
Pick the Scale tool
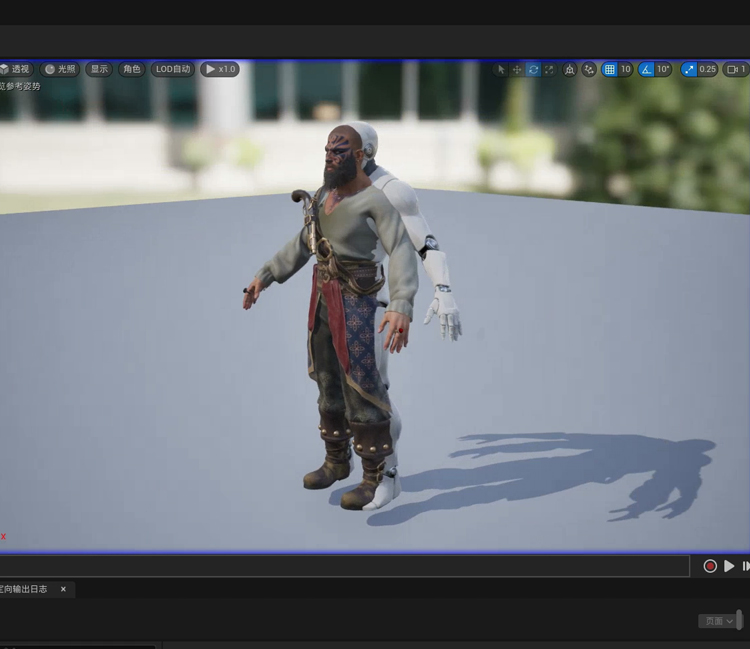pyautogui.click(x=549, y=70)
